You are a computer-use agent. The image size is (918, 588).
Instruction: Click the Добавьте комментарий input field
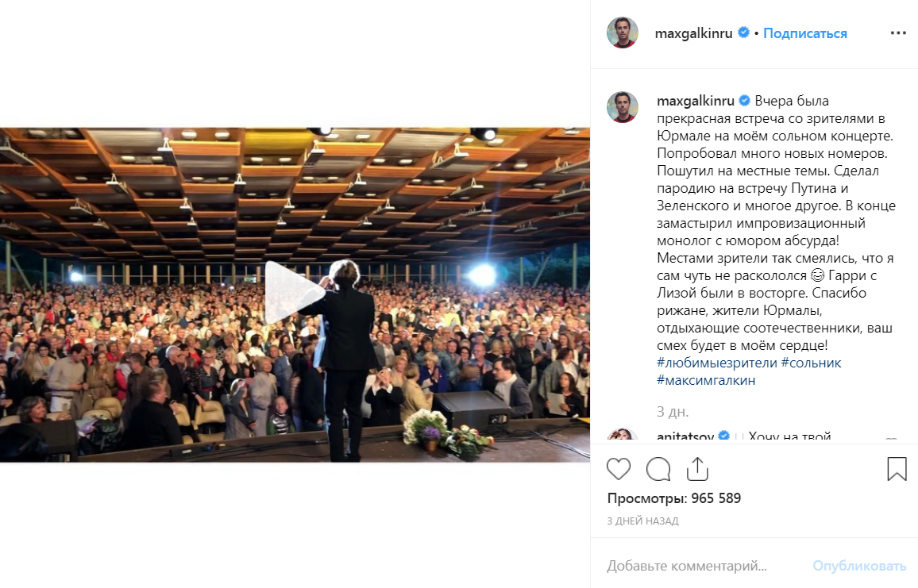pyautogui.click(x=703, y=566)
